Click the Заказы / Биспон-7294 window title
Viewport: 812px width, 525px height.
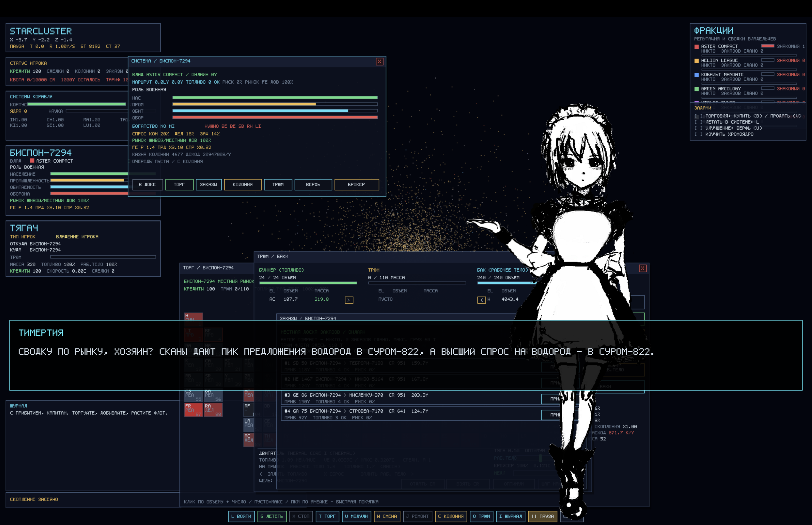(x=308, y=318)
